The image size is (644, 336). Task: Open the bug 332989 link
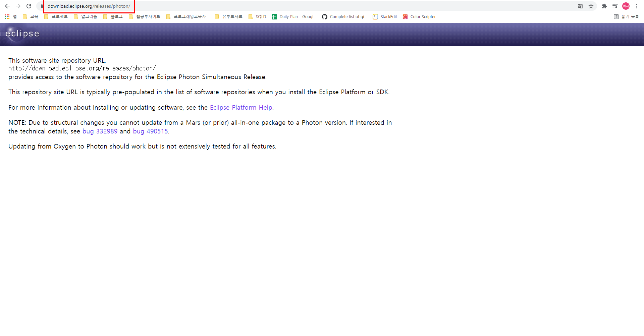(100, 131)
